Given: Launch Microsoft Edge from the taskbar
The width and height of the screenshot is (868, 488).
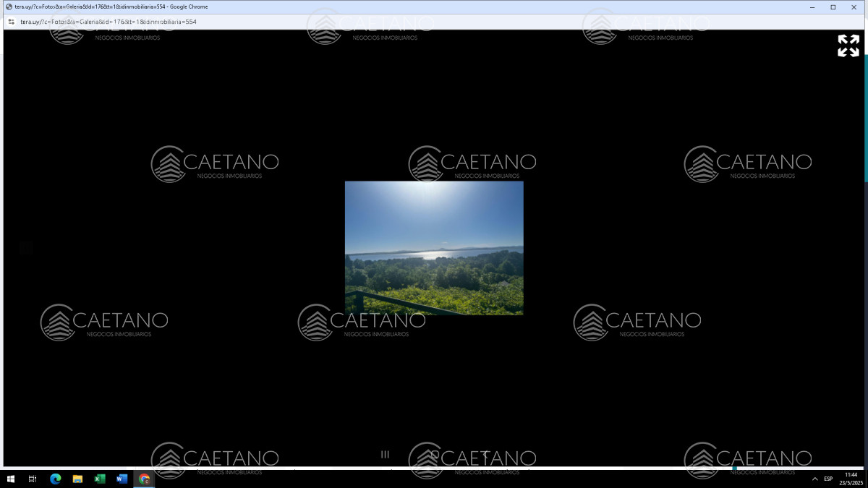Looking at the screenshot, I should pos(55,479).
